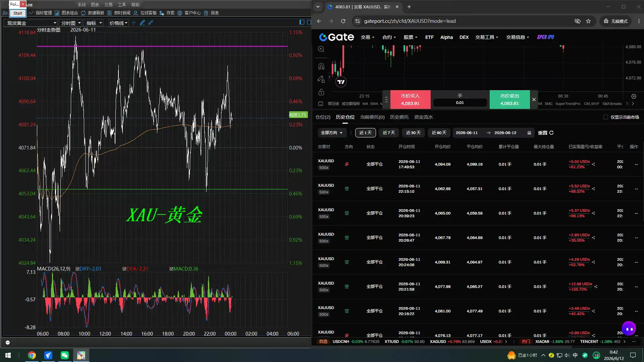Toggle the DIFF line checkbox
Viewport: 644px width, 362px height.
77,269
